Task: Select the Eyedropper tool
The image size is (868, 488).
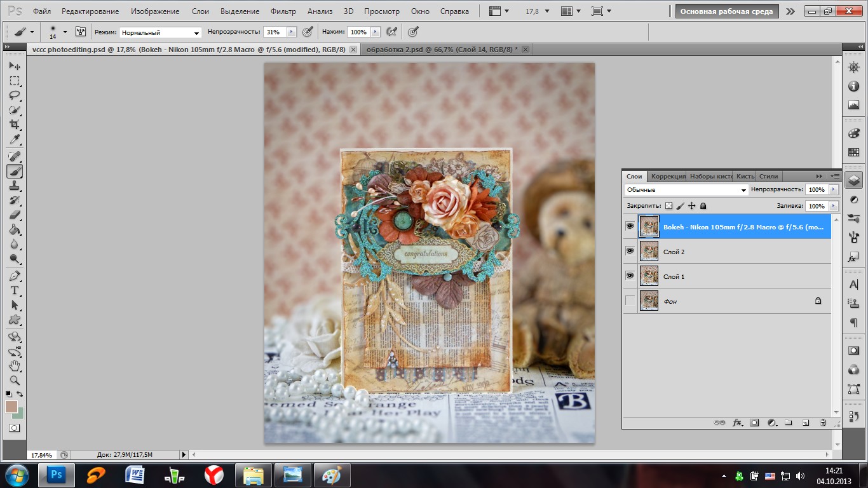Action: click(15, 139)
